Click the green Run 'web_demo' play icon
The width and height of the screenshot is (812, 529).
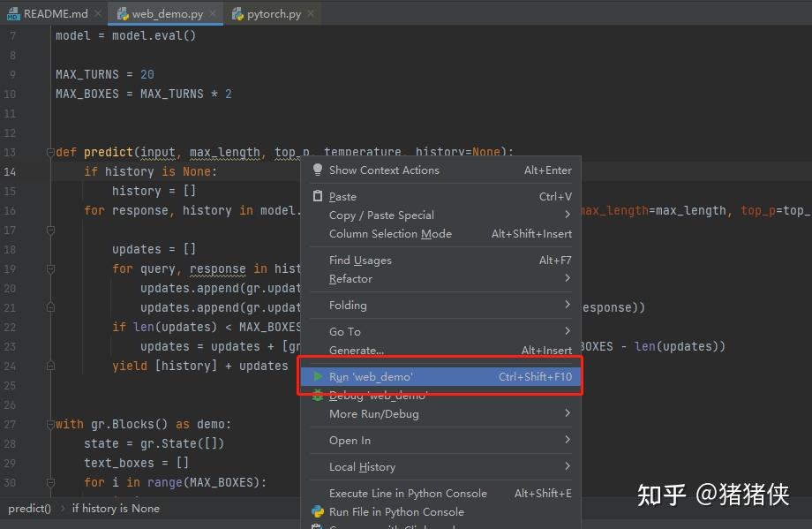click(318, 377)
